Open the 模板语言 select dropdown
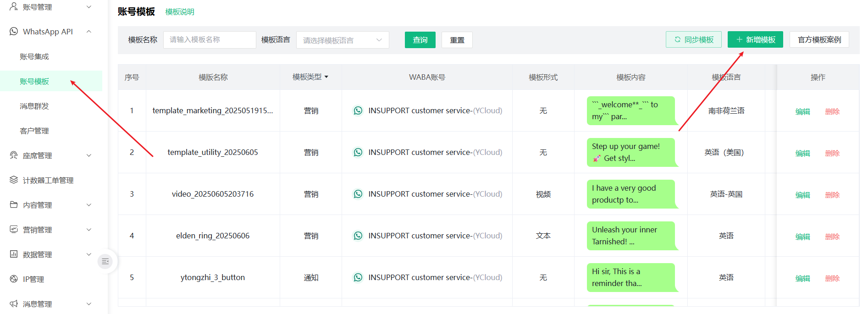The height and width of the screenshot is (314, 868). pyautogui.click(x=343, y=40)
